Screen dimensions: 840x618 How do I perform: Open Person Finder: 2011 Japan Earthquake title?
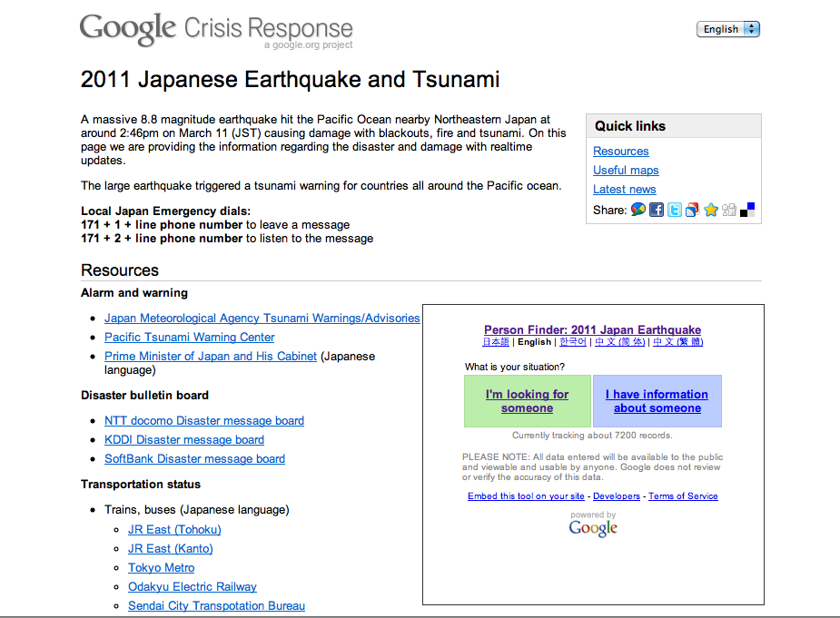coord(592,330)
